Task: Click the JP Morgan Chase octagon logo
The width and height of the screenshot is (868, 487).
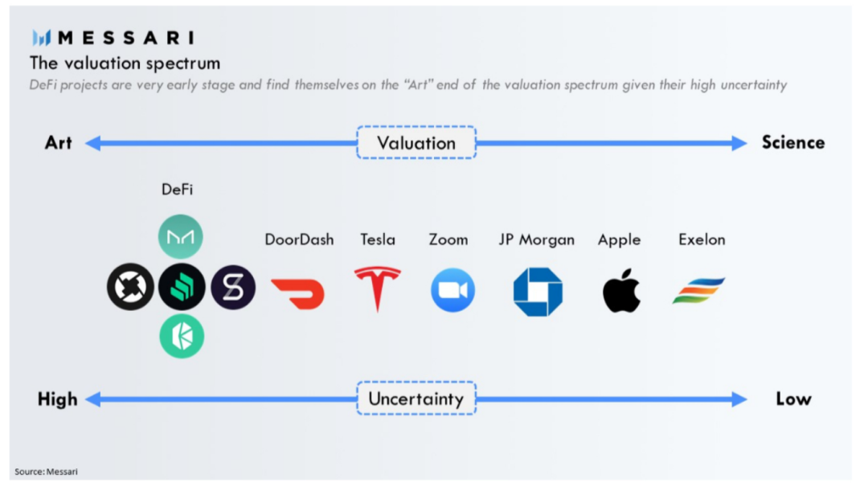Action: [538, 292]
